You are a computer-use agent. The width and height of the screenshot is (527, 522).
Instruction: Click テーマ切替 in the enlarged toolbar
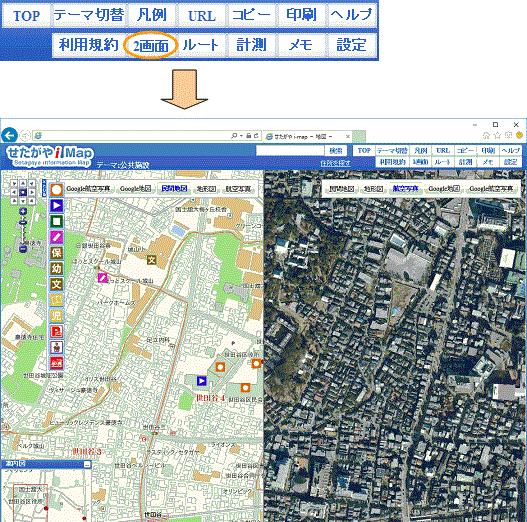tap(89, 15)
